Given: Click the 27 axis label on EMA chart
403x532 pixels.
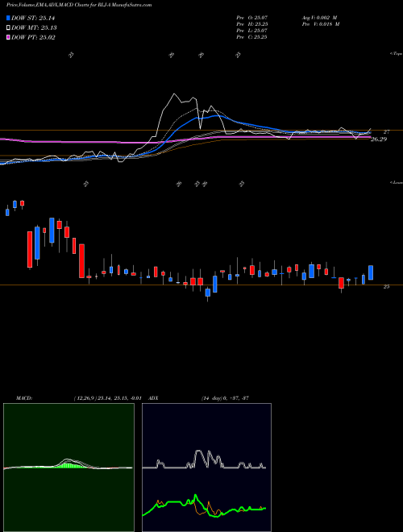Looking at the screenshot, I should tap(386, 131).
